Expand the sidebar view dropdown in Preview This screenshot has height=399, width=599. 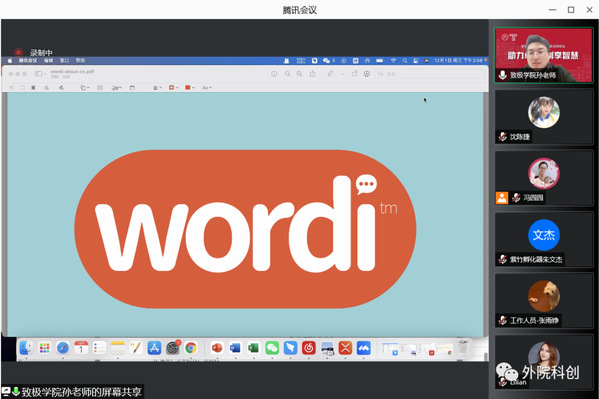coord(40,74)
